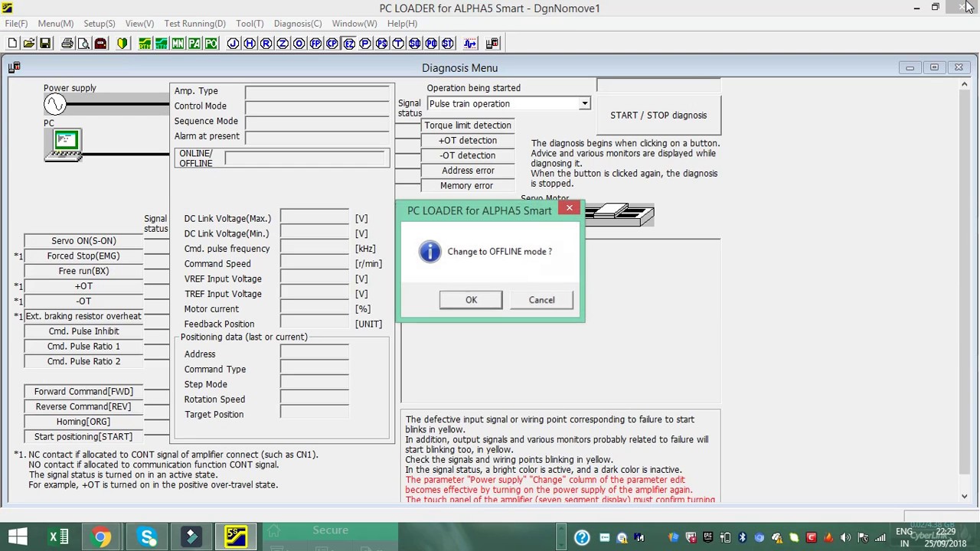The width and height of the screenshot is (980, 551).
Task: Click the Servo ON(S-ON) signal box
Action: pyautogui.click(x=83, y=241)
